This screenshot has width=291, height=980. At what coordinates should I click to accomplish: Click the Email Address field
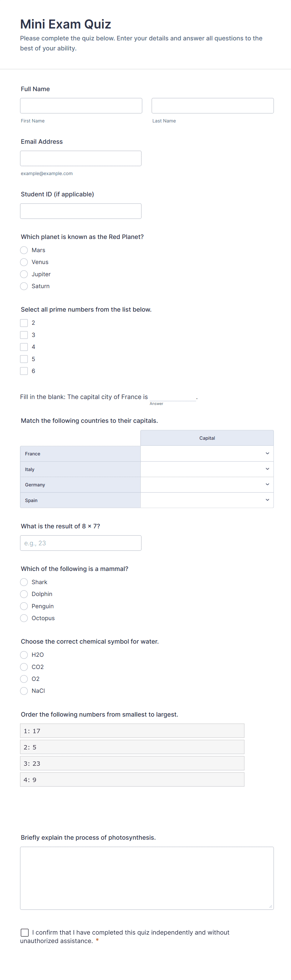tap(80, 158)
